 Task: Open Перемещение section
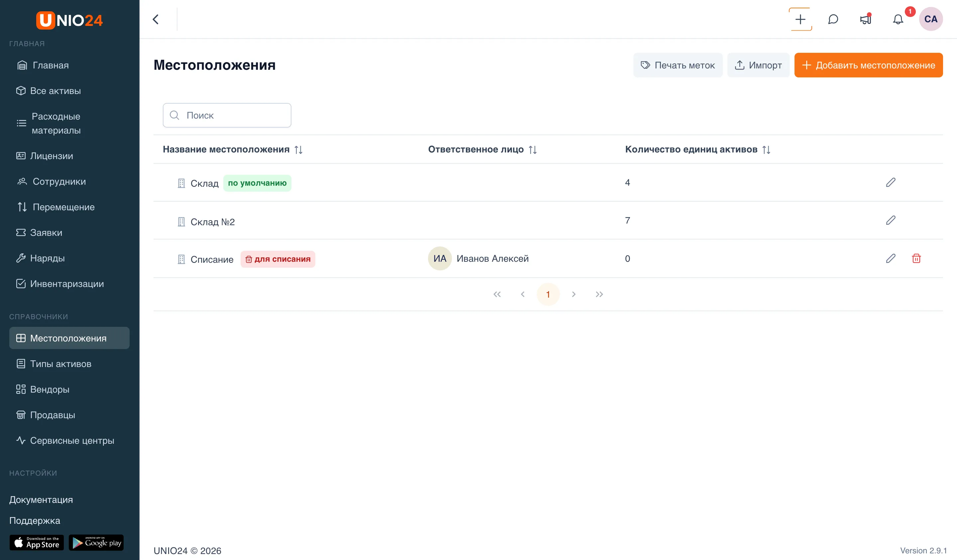tap(69, 207)
